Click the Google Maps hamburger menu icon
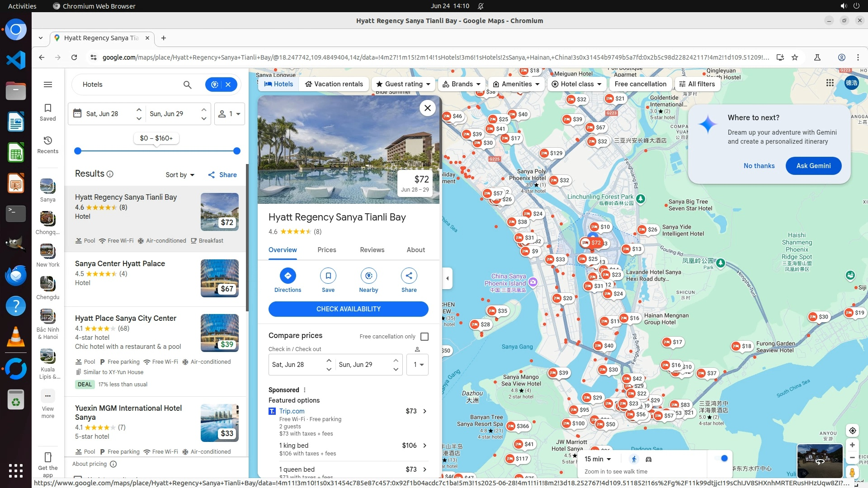Image resolution: width=868 pixels, height=488 pixels. point(48,84)
